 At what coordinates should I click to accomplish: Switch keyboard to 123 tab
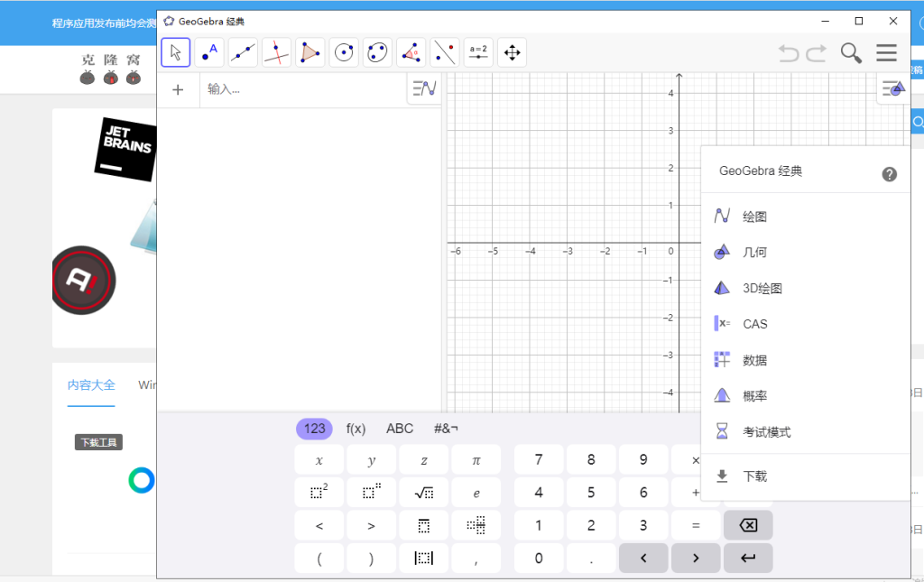314,429
